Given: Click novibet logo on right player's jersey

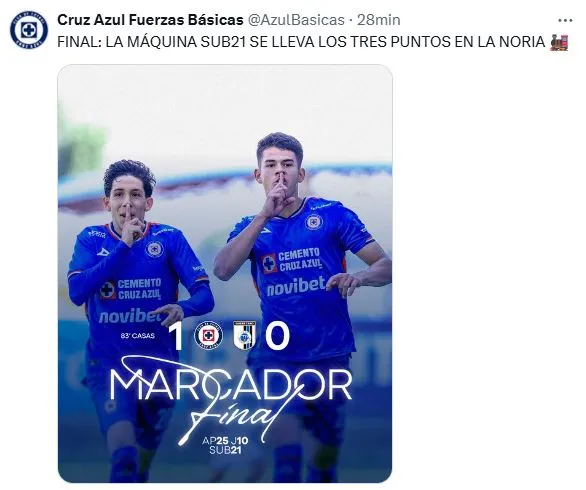Looking at the screenshot, I should 296,286.
